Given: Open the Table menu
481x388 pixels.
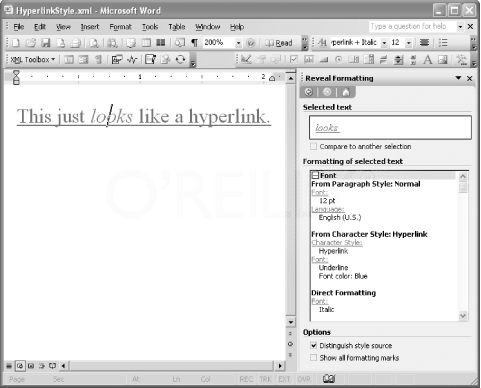Looking at the screenshot, I should tap(177, 27).
